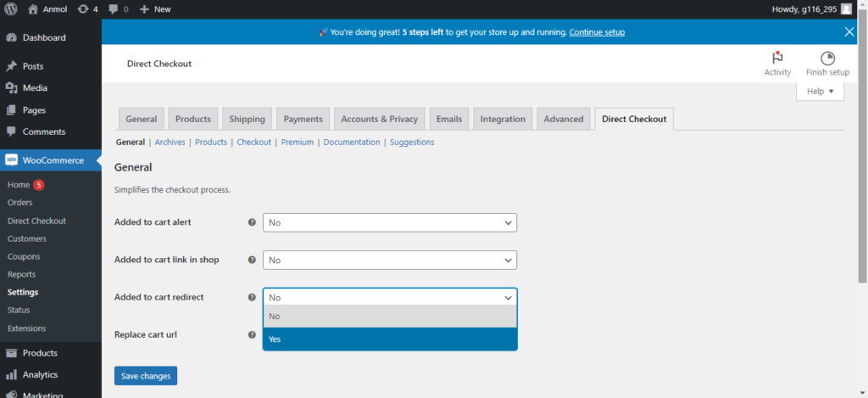Open the Added to cart link in shop dropdown
Viewport: 868px width, 398px height.
click(x=390, y=260)
